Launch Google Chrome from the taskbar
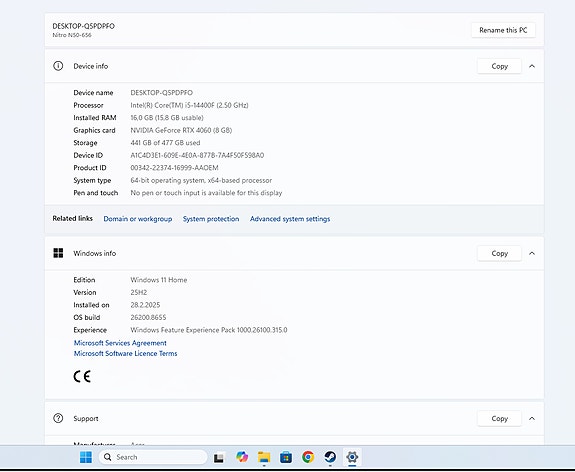 click(308, 457)
